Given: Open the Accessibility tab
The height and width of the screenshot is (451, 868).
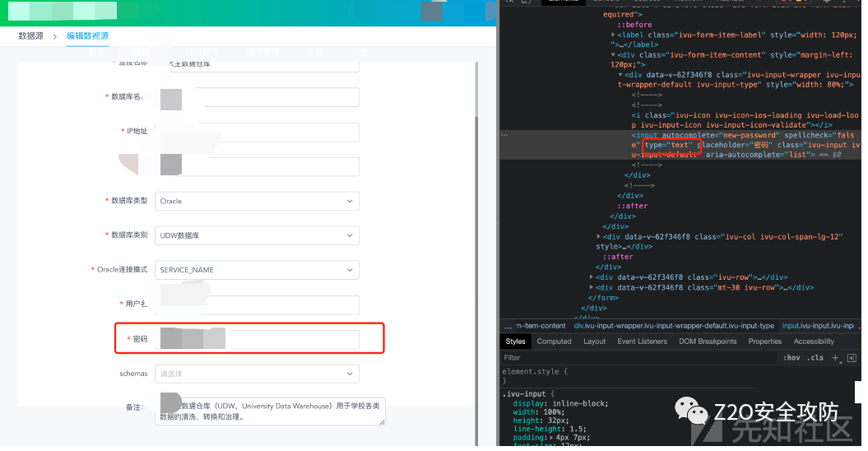Looking at the screenshot, I should [814, 342].
